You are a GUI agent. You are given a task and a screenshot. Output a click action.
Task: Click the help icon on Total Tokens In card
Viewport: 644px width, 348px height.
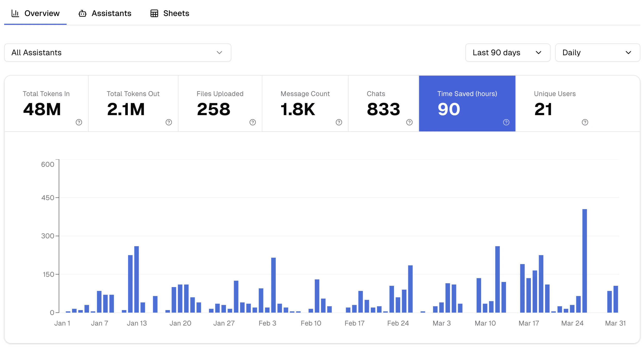[79, 122]
